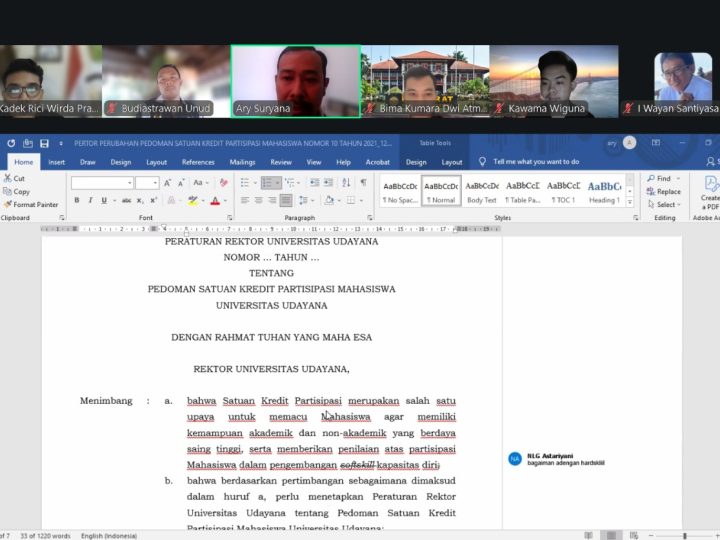This screenshot has height=540, width=720.
Task: Toggle Superscript formatting
Action: [154, 200]
